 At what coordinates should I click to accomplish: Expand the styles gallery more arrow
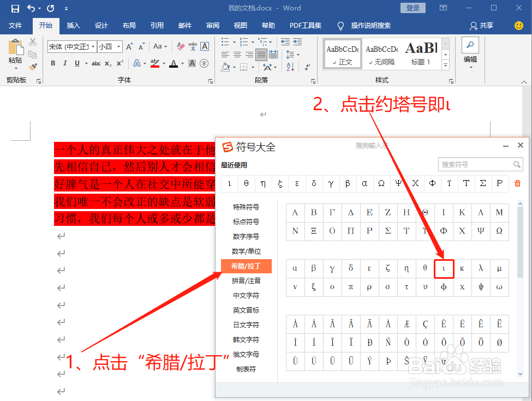click(446, 65)
